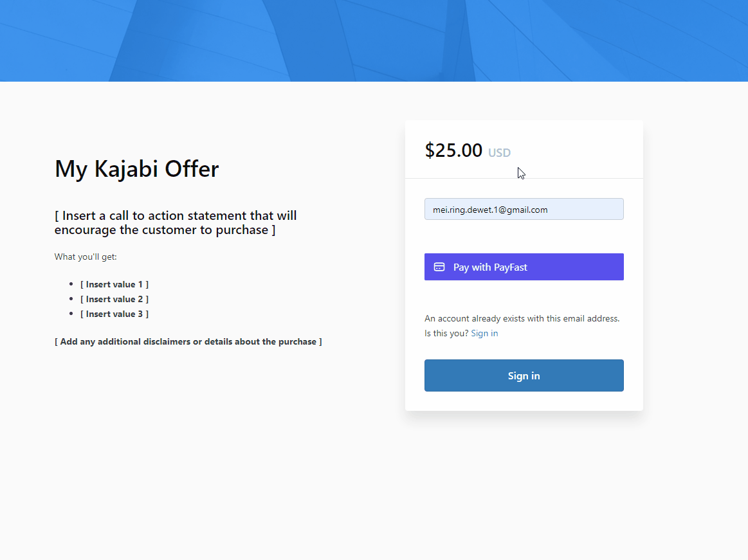
Task: Click the call to action statement text
Action: tap(176, 222)
